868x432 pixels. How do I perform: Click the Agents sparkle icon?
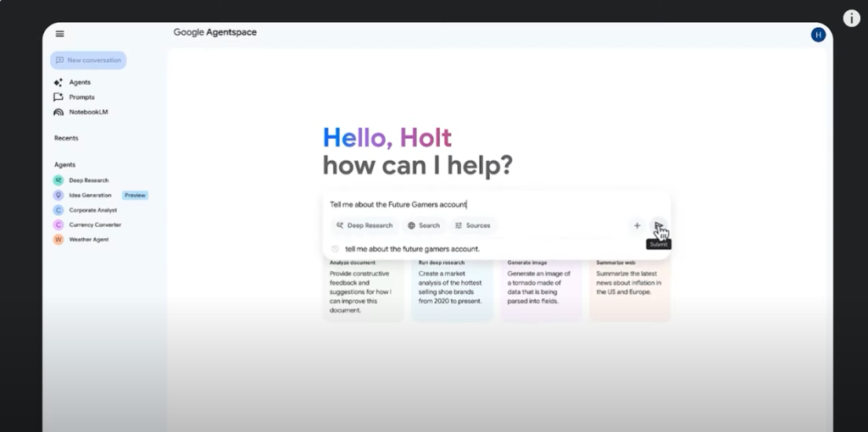coord(58,82)
